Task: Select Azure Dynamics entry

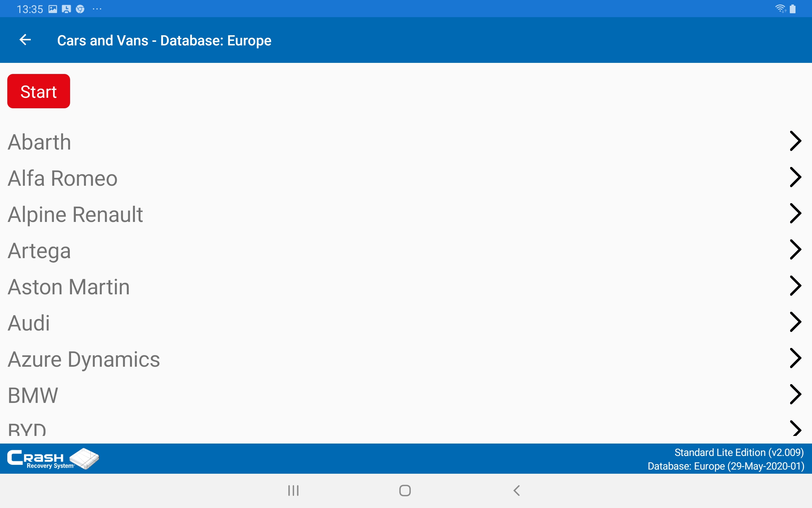Action: (84, 359)
